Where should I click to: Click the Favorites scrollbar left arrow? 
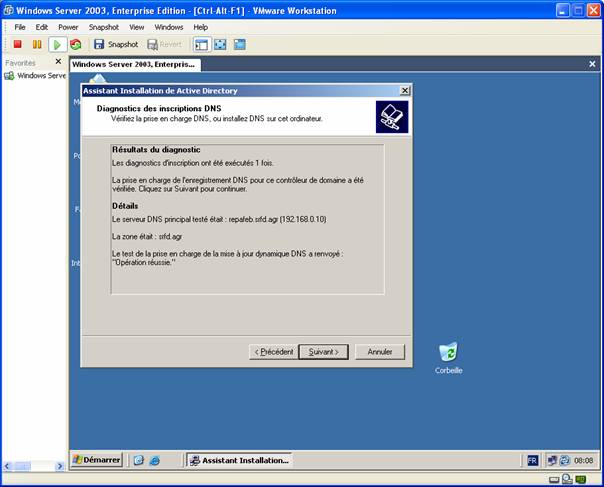(7, 466)
